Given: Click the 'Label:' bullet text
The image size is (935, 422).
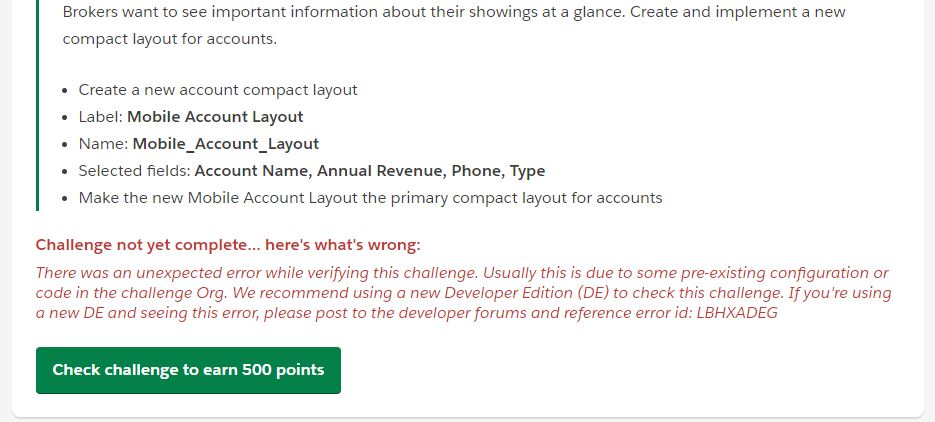Looking at the screenshot, I should (100, 116).
